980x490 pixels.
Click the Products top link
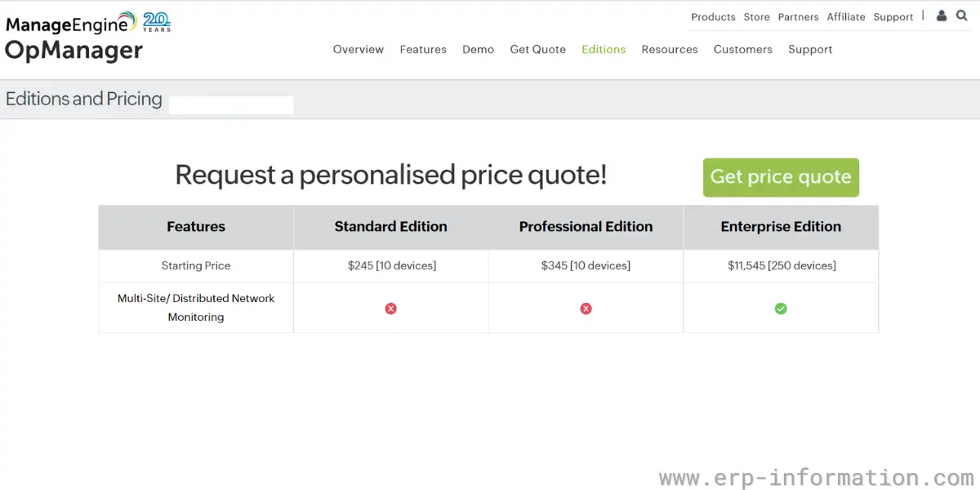(x=713, y=17)
